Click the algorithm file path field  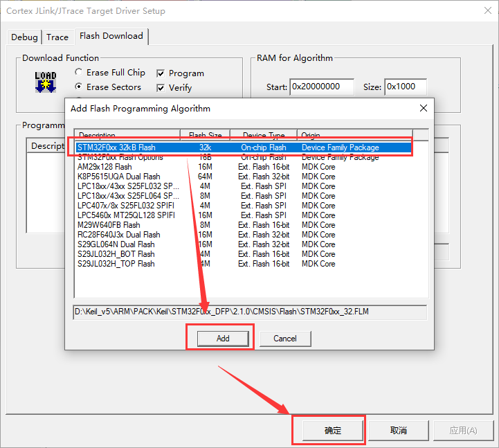coord(250,312)
